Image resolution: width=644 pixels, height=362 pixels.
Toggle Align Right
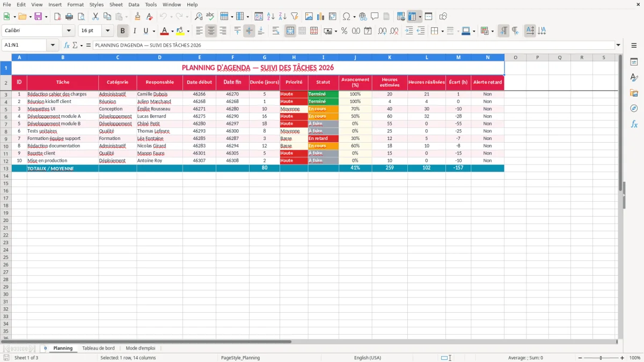(x=223, y=31)
